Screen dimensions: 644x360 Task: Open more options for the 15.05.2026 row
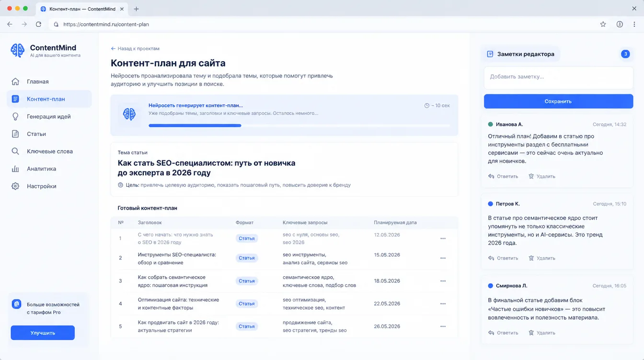click(x=443, y=258)
